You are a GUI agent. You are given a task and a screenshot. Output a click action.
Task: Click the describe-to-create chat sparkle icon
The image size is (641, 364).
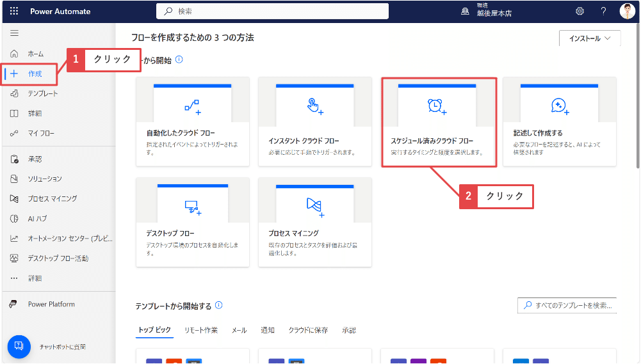tap(560, 106)
